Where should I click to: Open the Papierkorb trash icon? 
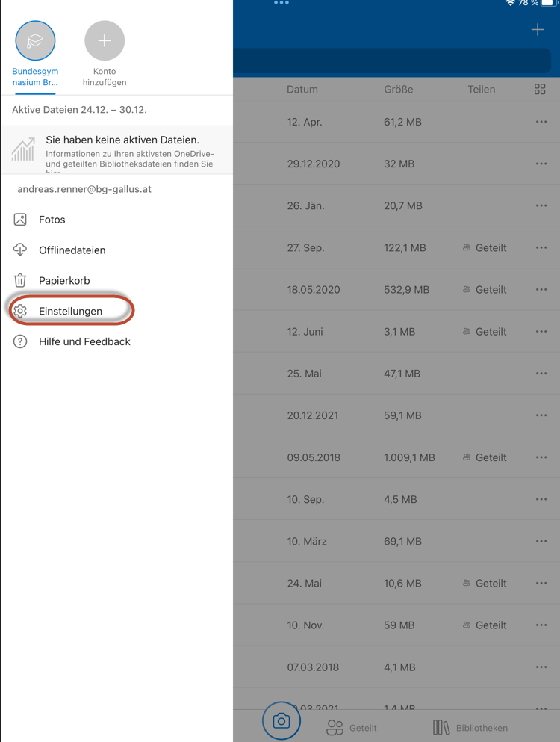click(x=20, y=281)
